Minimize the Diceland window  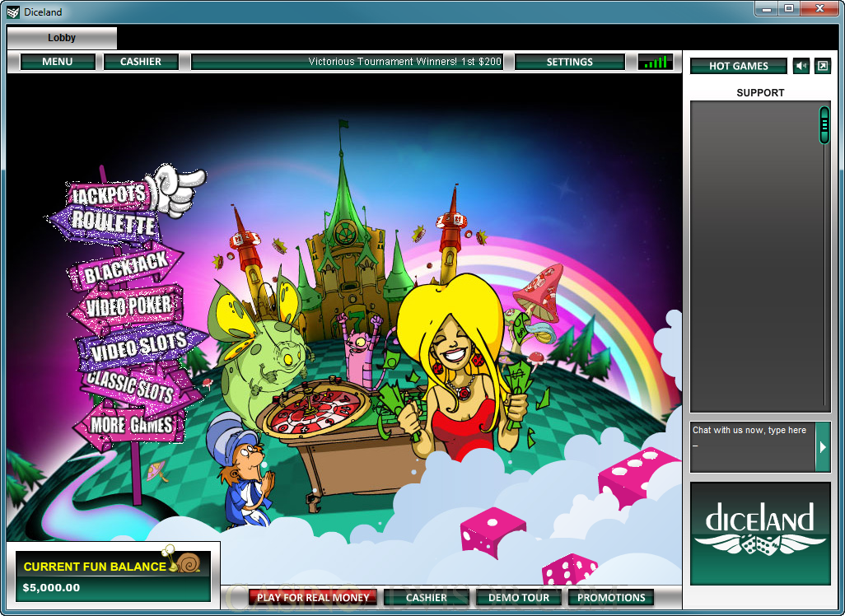(x=767, y=9)
